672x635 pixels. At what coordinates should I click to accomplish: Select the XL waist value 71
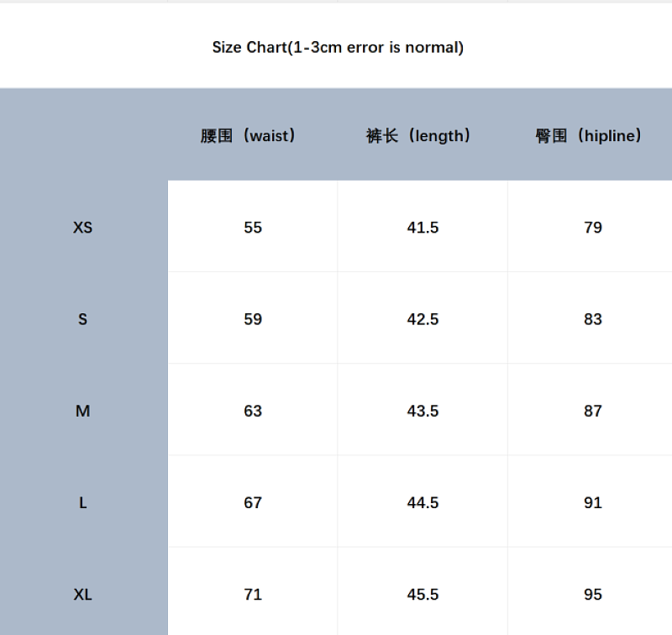coord(253,595)
